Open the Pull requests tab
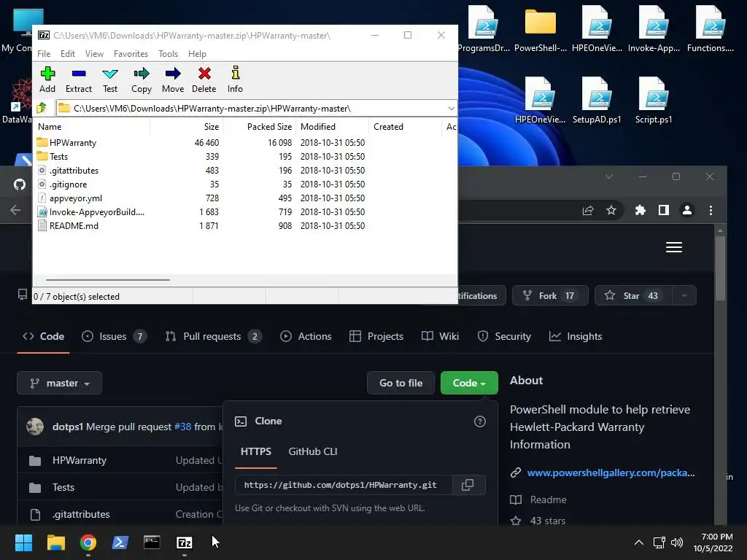 (213, 336)
